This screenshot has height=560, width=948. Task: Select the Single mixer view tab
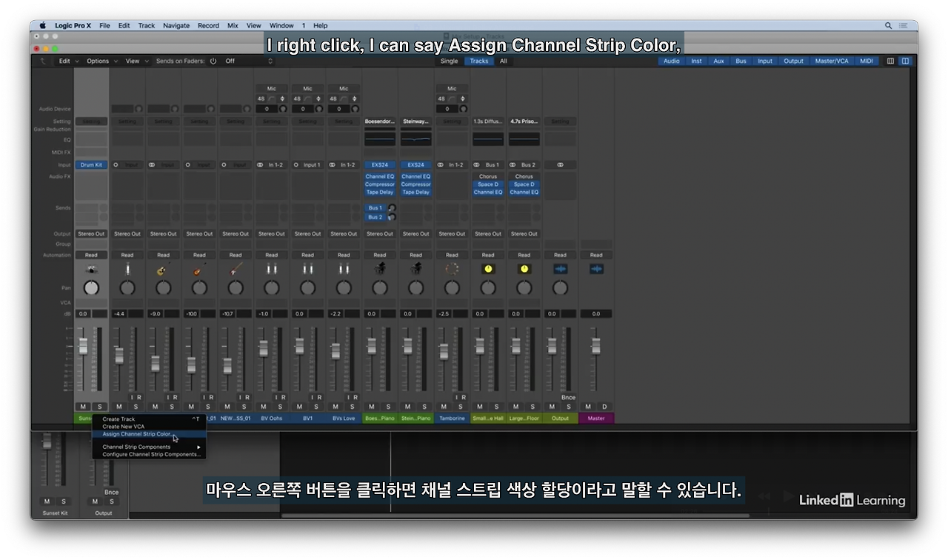click(x=449, y=61)
